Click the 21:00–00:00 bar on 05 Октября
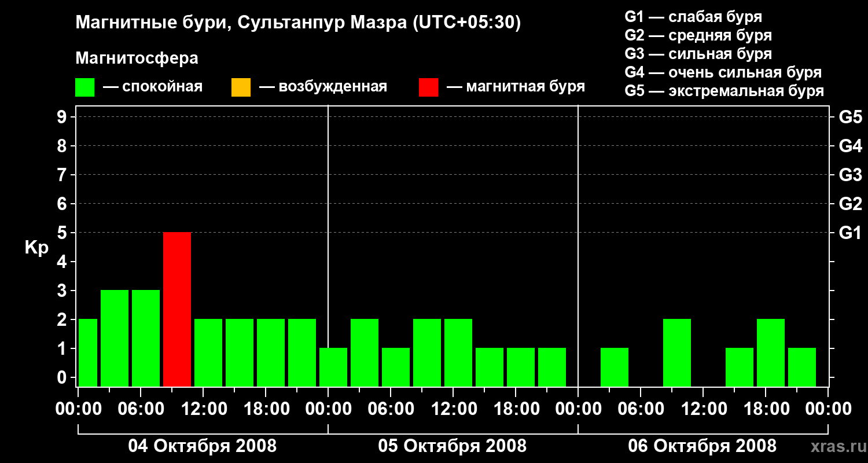 [x=552, y=367]
